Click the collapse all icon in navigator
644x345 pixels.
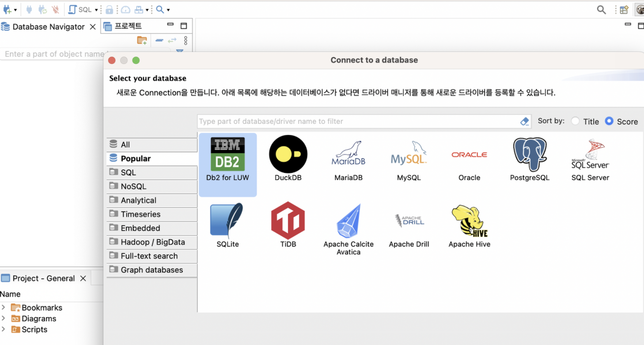coord(159,40)
